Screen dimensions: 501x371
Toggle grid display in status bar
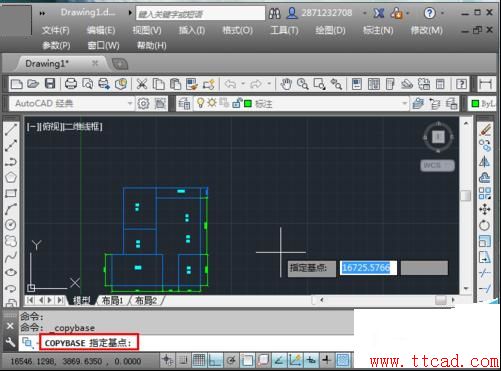tap(199, 360)
